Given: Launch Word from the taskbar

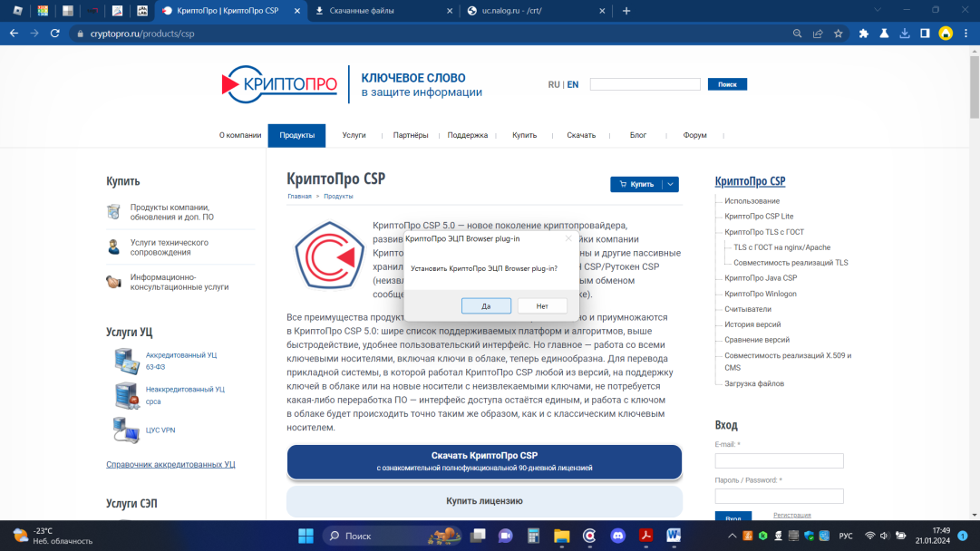Looking at the screenshot, I should (x=674, y=536).
